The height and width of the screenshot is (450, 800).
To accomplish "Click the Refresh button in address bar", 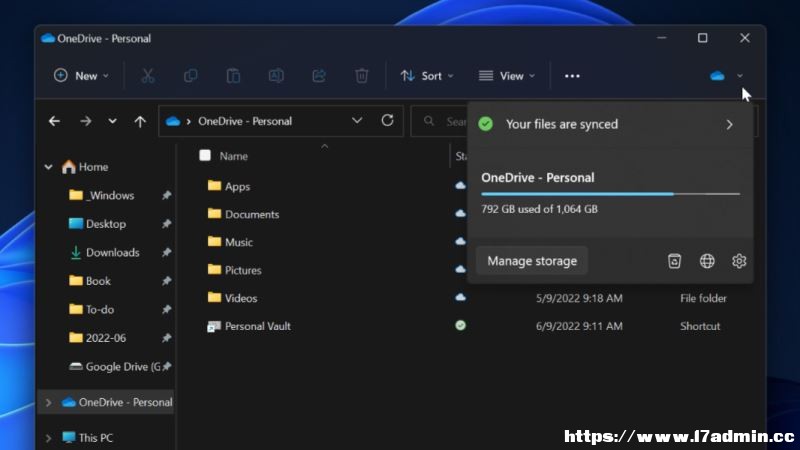I will [387, 120].
